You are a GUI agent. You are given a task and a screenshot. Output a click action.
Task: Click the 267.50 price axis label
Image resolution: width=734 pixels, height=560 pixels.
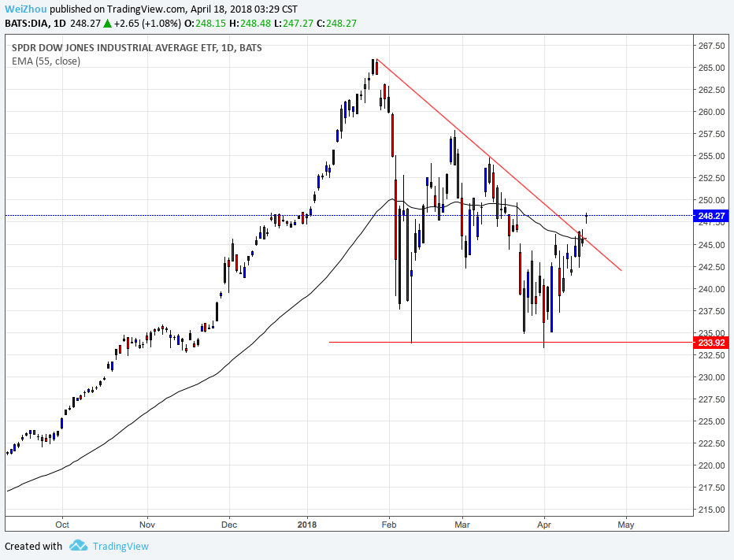click(711, 46)
